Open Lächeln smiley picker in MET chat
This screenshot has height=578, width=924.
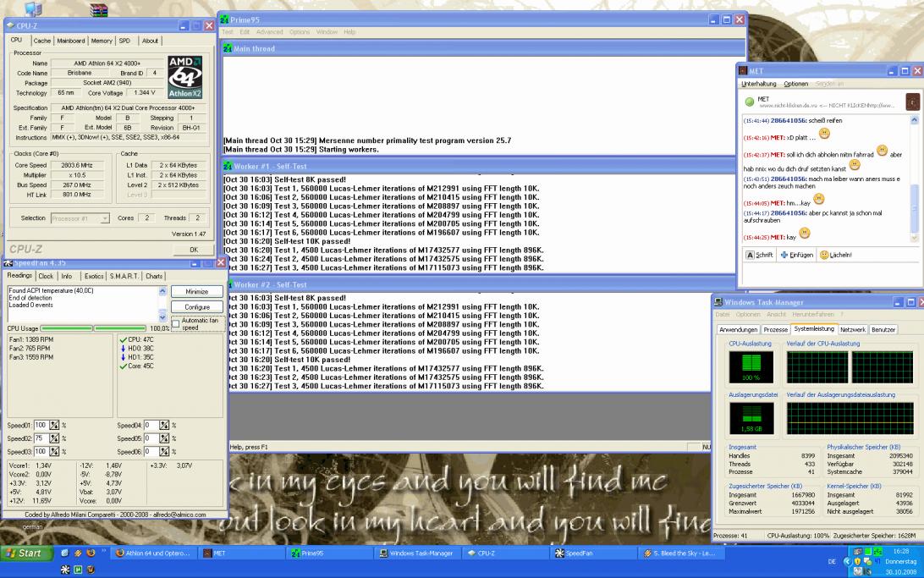point(835,255)
